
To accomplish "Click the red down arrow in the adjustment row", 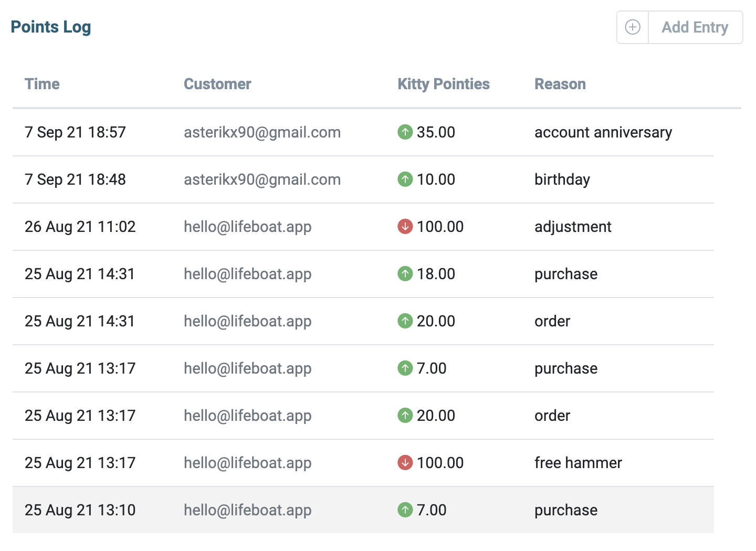I will (405, 227).
